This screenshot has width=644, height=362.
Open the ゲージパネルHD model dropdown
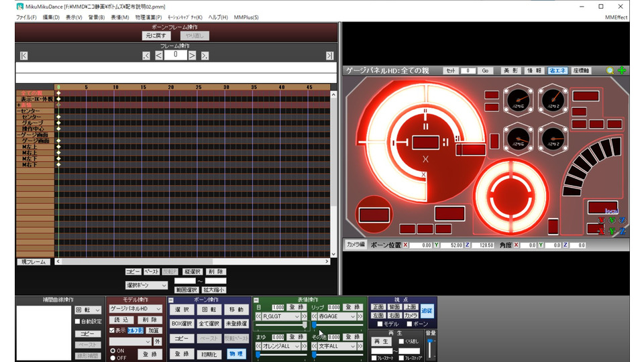(136, 309)
